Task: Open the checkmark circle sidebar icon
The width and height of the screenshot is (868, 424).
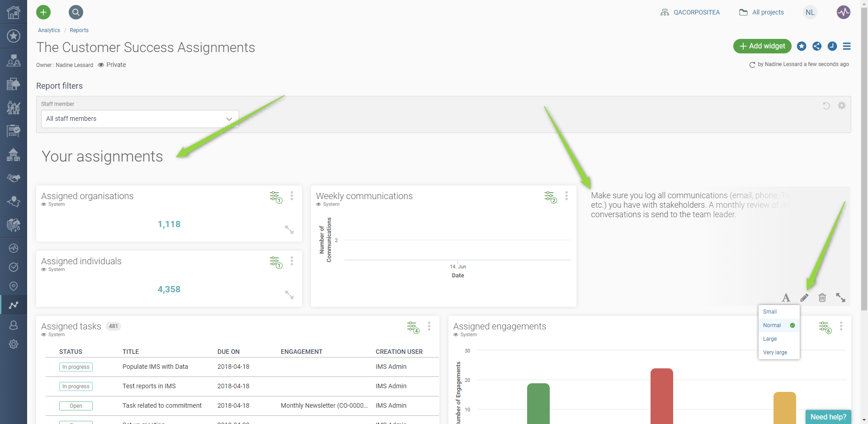Action: pyautogui.click(x=14, y=267)
